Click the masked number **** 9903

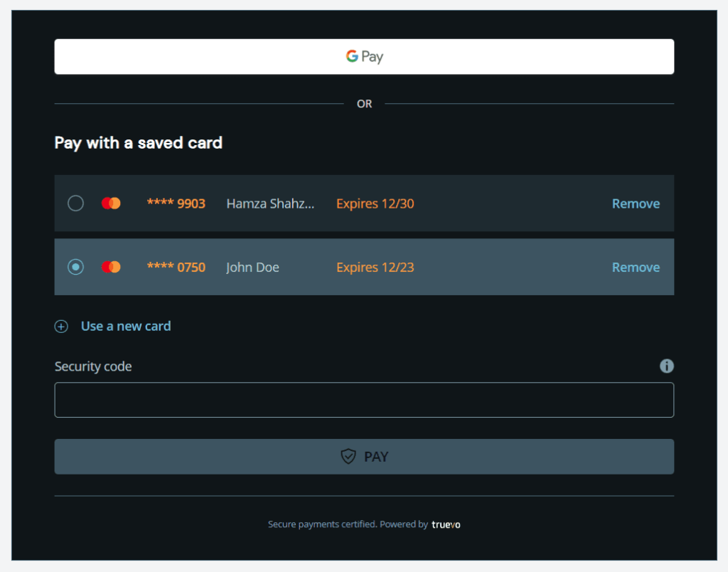point(176,203)
